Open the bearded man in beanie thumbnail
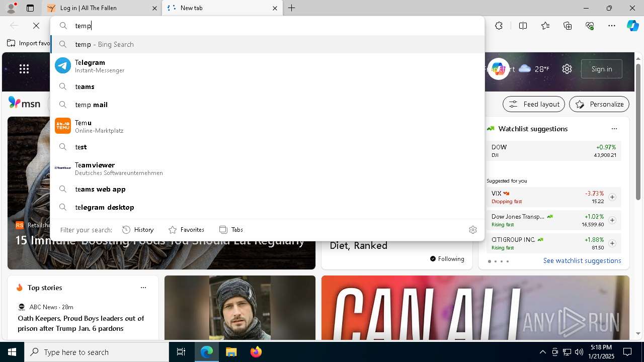The image size is (644, 362). [240, 308]
